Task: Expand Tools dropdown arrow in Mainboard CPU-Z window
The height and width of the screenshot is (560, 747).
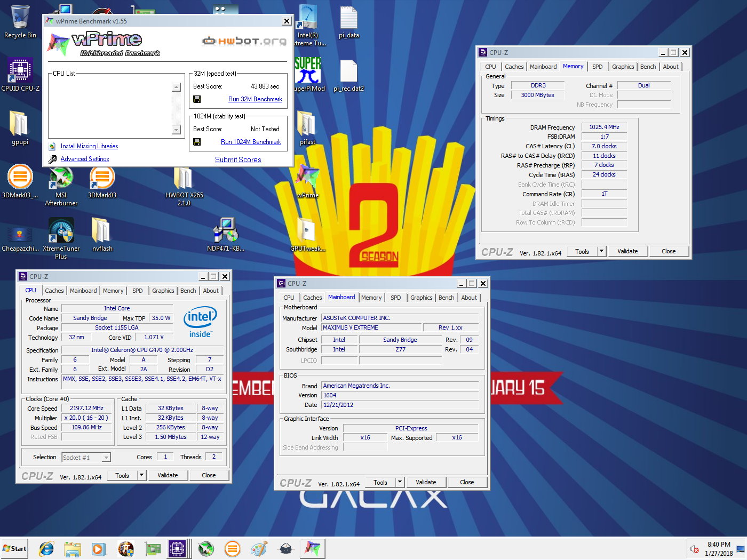Action: (x=400, y=482)
